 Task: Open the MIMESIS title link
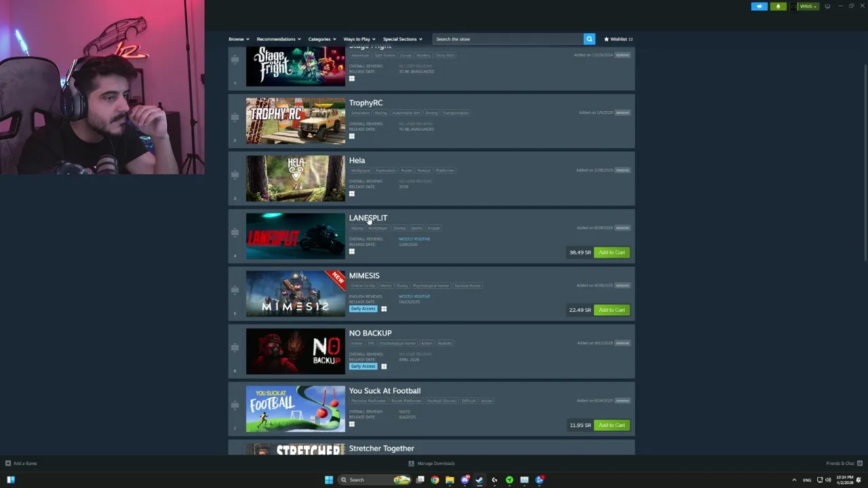pos(364,276)
